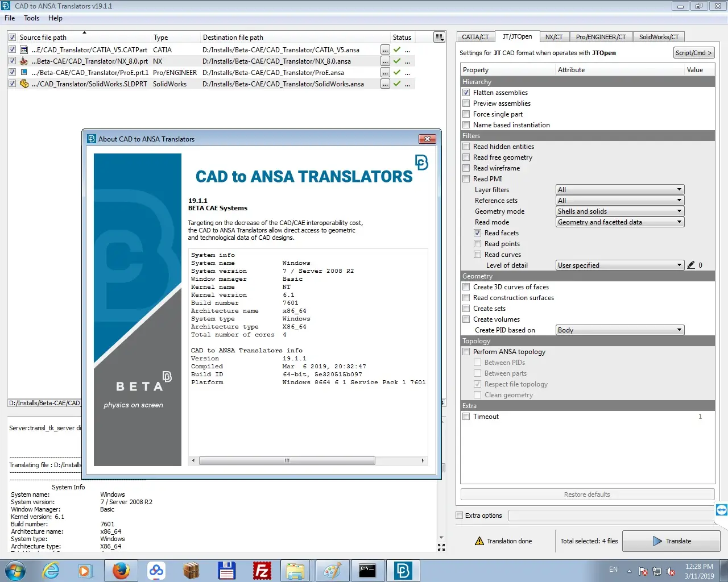
Task: Open the Create PID based on dropdown
Action: (620, 330)
